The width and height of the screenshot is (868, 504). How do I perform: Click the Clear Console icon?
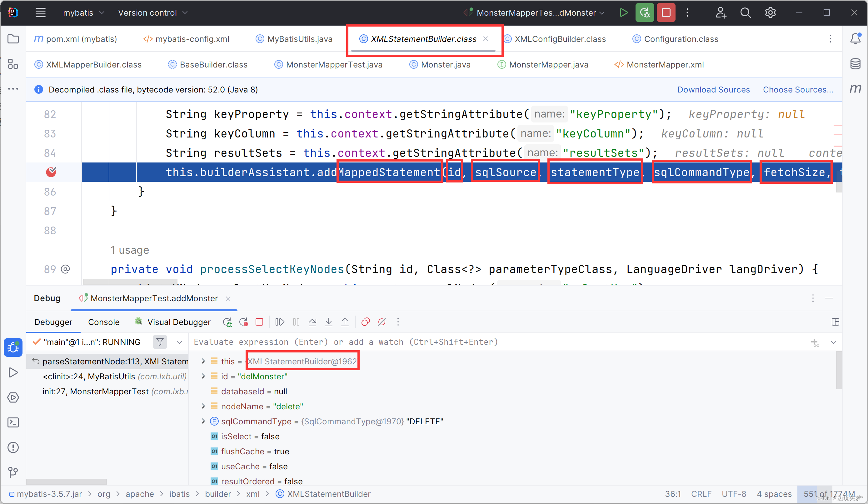tap(382, 322)
